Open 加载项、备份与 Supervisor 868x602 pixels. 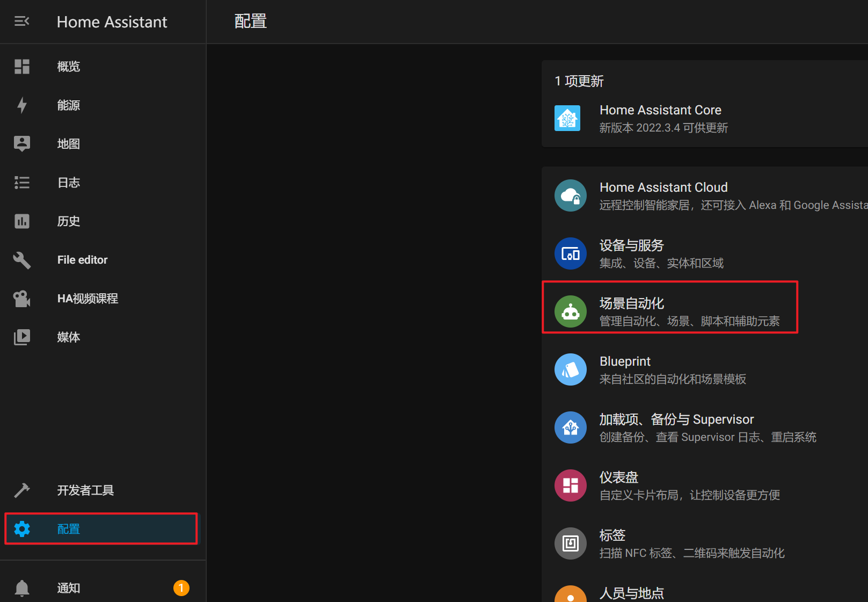coord(705,427)
